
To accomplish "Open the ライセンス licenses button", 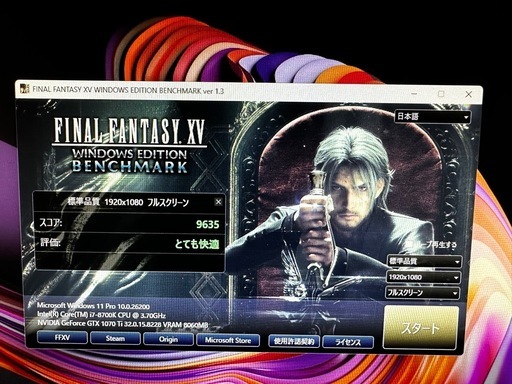I will (x=348, y=342).
